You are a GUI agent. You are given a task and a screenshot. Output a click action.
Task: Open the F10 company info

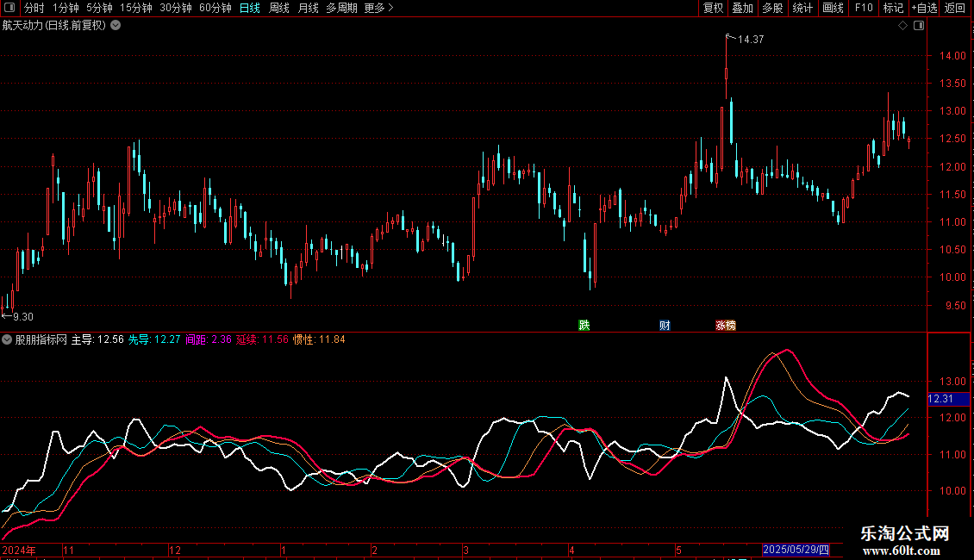(x=864, y=8)
